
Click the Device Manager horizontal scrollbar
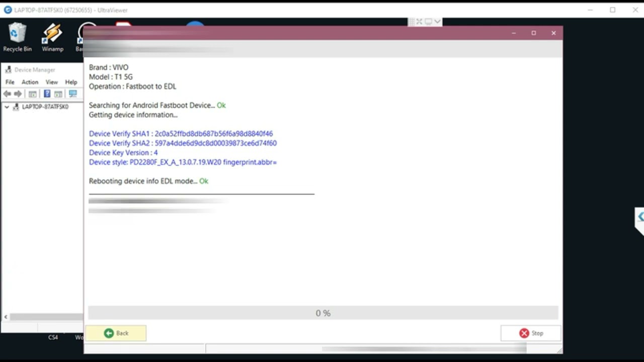point(46,317)
